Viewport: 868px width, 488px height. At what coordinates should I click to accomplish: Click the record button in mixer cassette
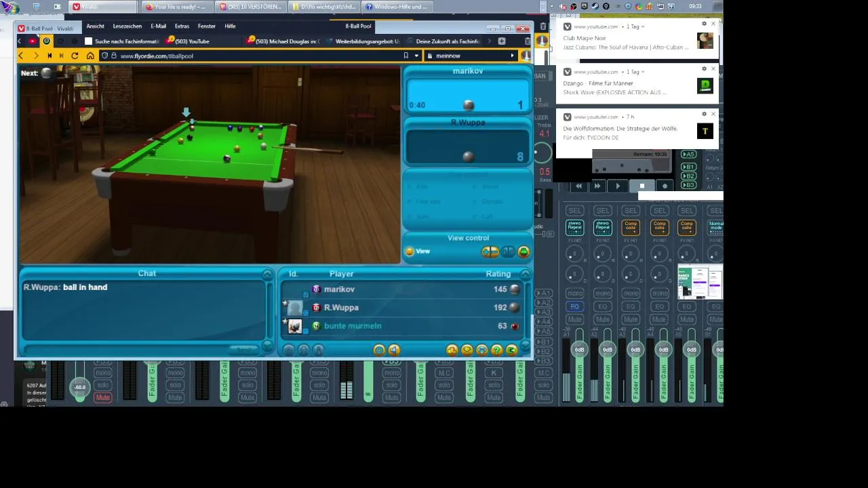click(665, 186)
